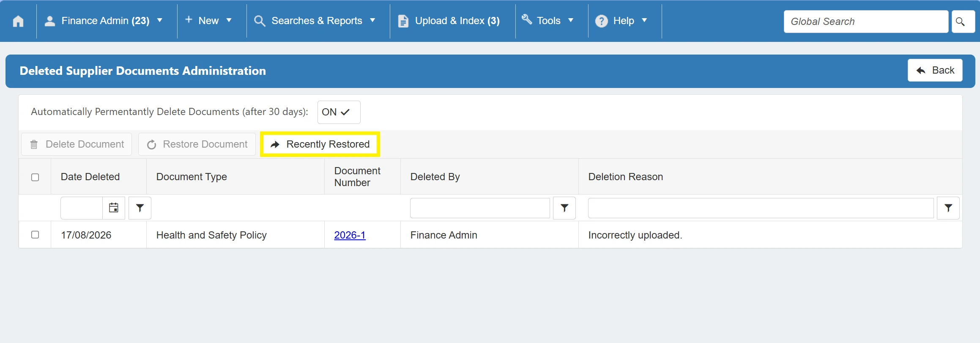This screenshot has height=343, width=980.
Task: Expand the Tools dropdown arrow
Action: click(571, 20)
